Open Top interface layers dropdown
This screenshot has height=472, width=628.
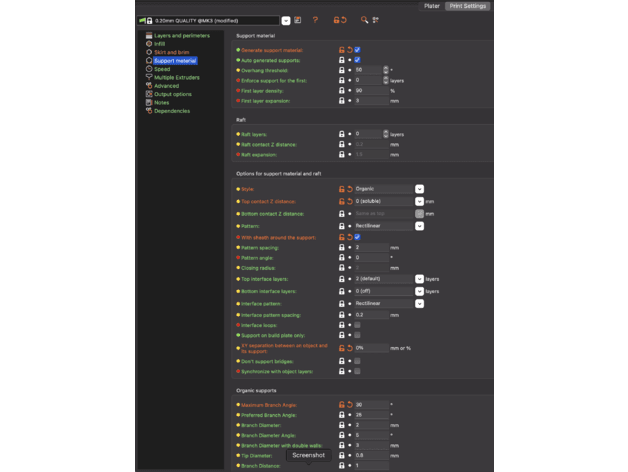(419, 279)
